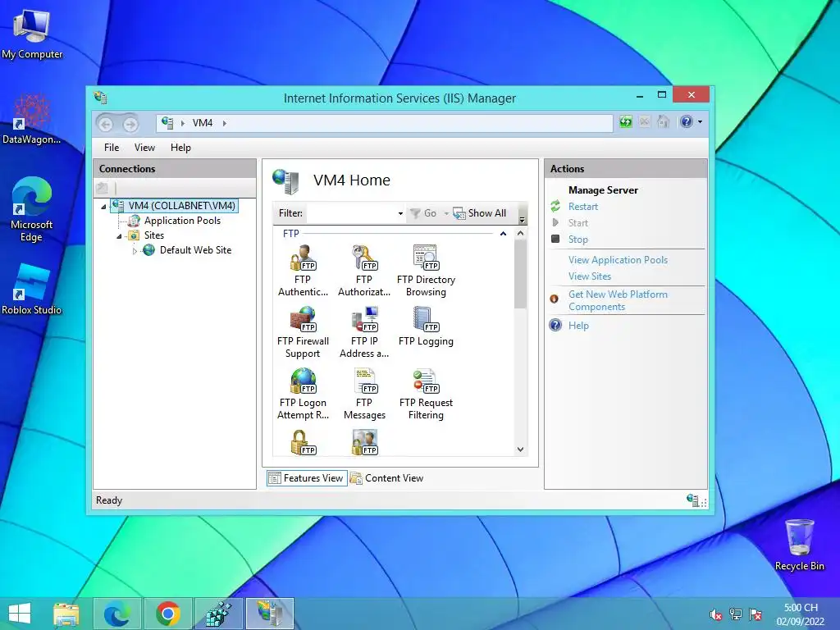Click the Stop toolbar icon beside Refresh

(645, 122)
